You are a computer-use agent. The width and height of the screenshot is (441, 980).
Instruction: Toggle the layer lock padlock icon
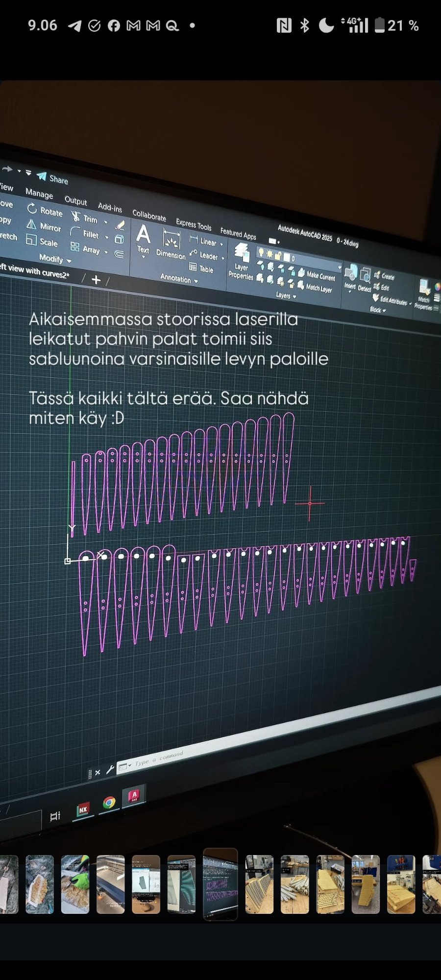point(278,256)
